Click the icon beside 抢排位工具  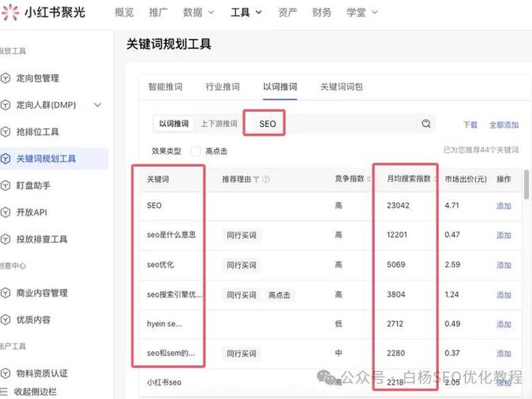[x=5, y=132]
